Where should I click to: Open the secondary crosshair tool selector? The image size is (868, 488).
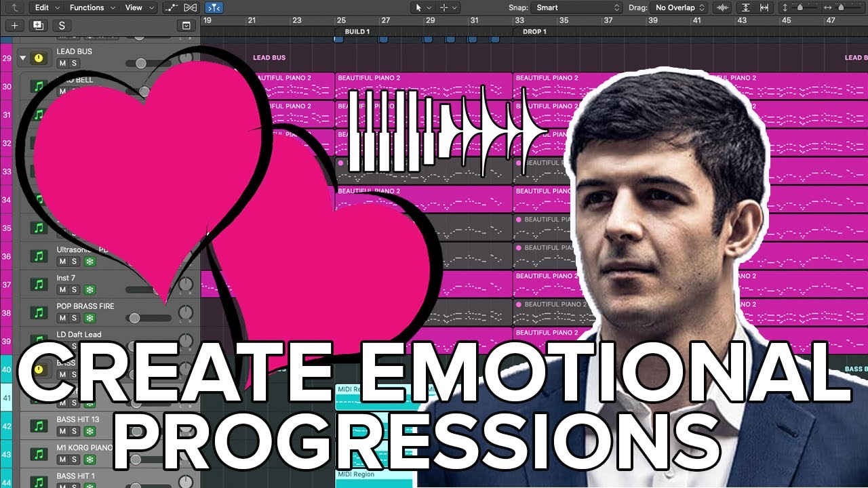(x=448, y=7)
